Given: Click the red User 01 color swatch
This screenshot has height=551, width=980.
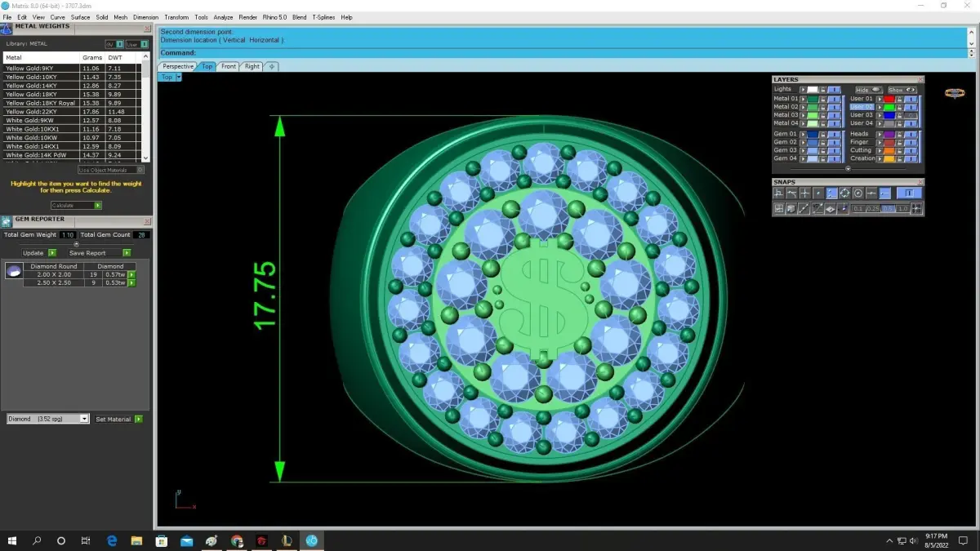Looking at the screenshot, I should pos(889,99).
